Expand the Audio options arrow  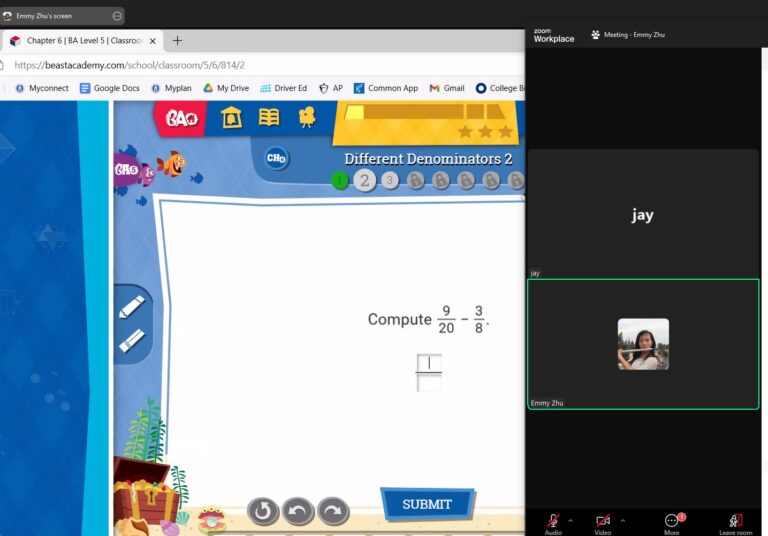pyautogui.click(x=570, y=520)
